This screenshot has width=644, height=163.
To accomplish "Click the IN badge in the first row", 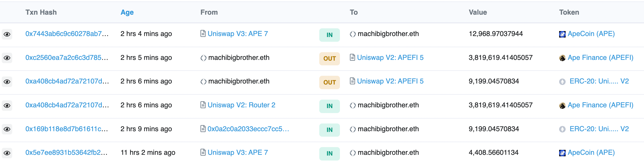I will click(x=329, y=35).
